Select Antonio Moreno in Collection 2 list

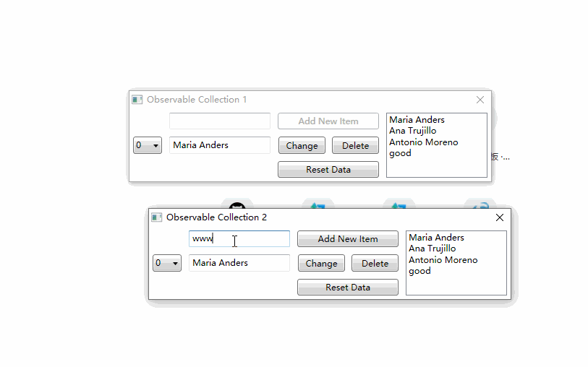tap(443, 260)
